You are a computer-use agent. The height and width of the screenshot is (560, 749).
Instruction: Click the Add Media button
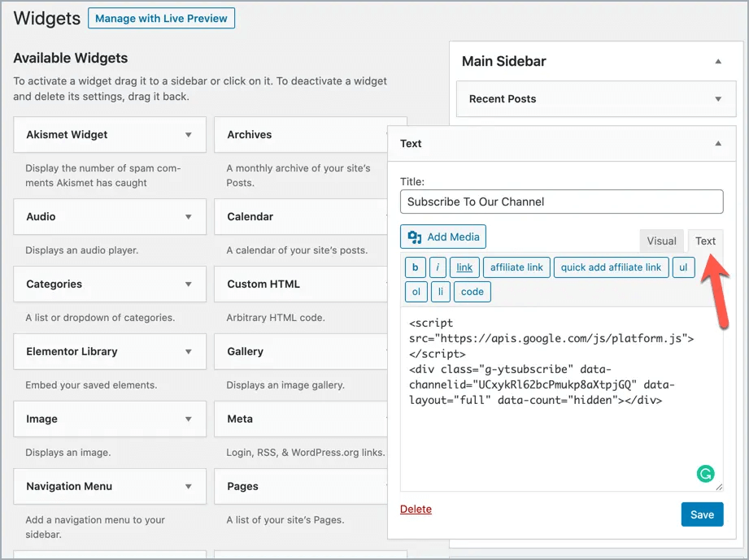point(443,237)
